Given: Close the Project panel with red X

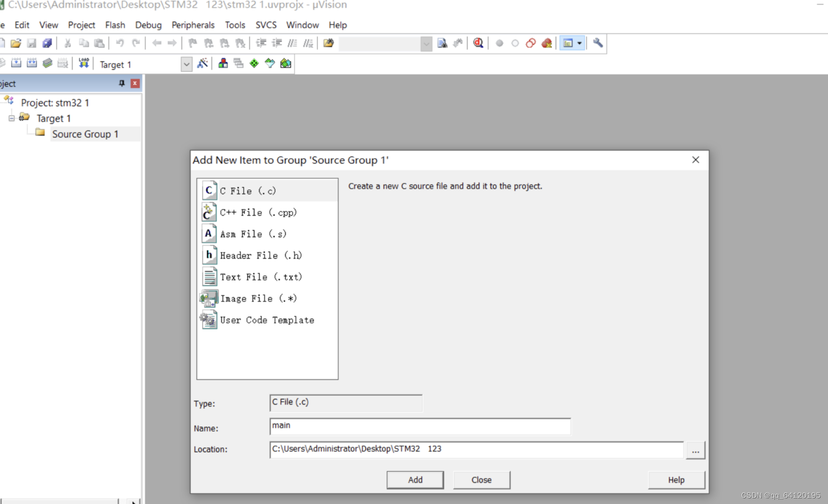Looking at the screenshot, I should 135,83.
